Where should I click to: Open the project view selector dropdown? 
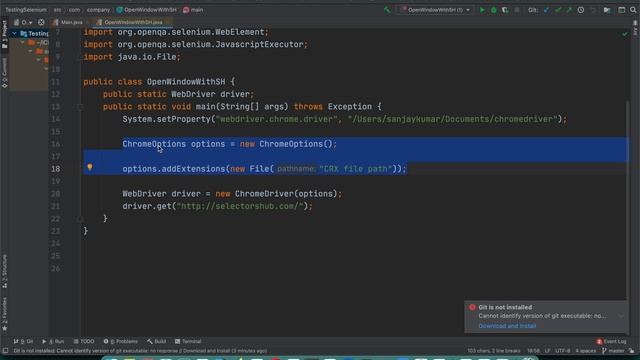(x=24, y=22)
